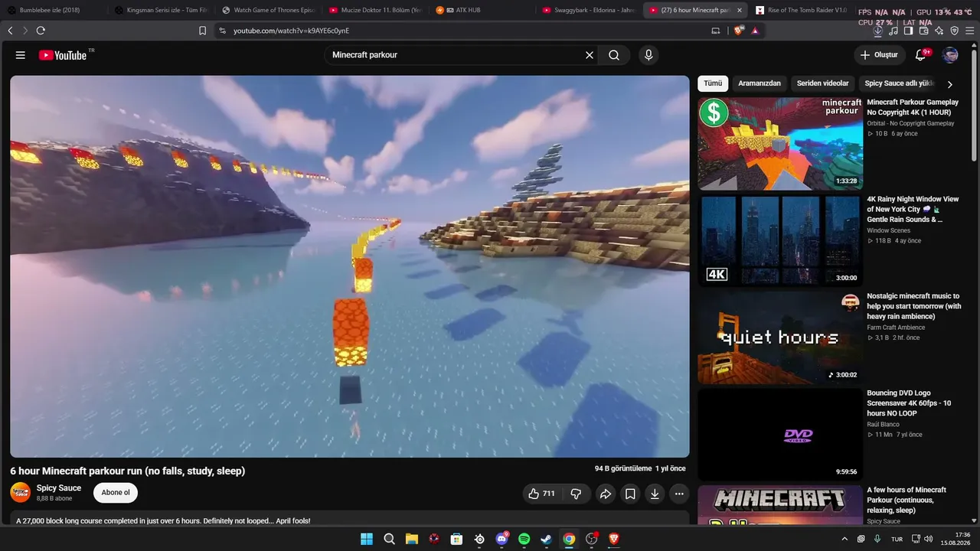Screen dimensions: 980x551
Task: Save video to a playlist
Action: tap(630, 494)
